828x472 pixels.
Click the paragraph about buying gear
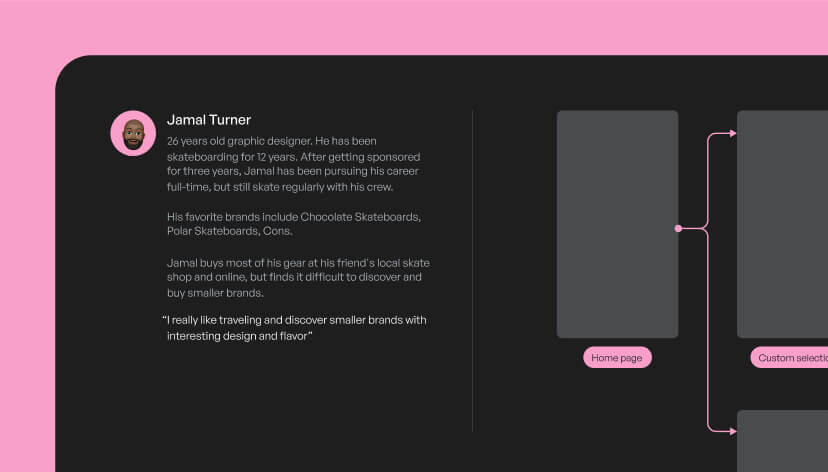click(x=297, y=277)
